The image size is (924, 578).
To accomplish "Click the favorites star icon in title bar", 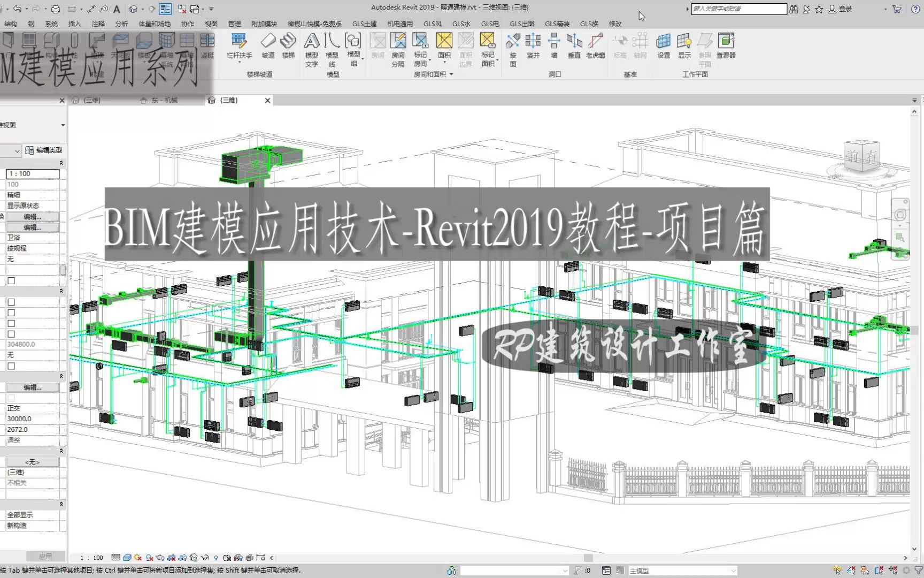I will coord(819,9).
